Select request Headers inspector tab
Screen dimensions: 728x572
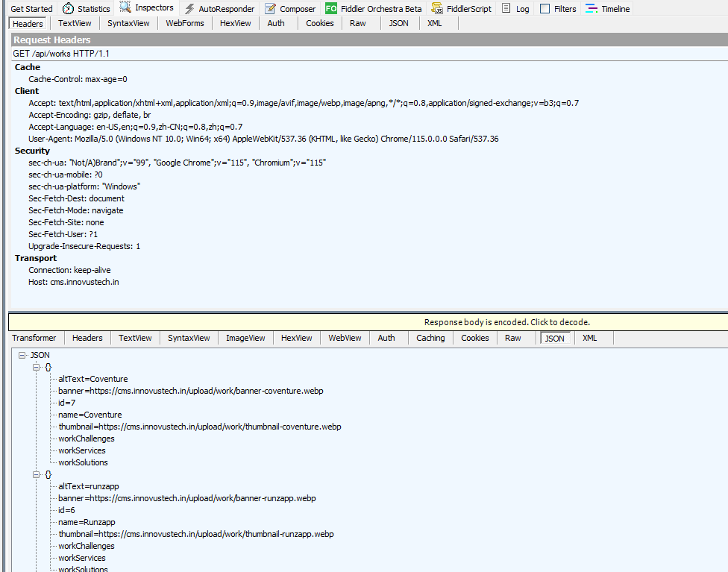coord(28,24)
